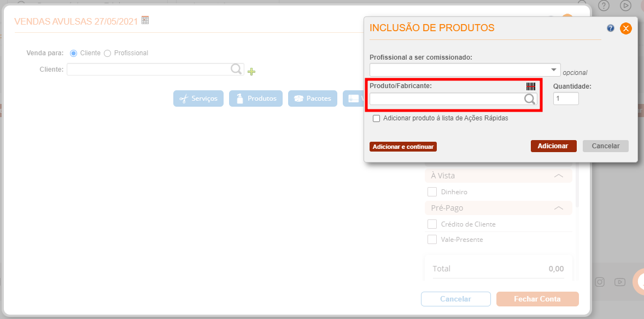644x319 pixels.
Task: Click the green plus to add a client
Action: (251, 72)
